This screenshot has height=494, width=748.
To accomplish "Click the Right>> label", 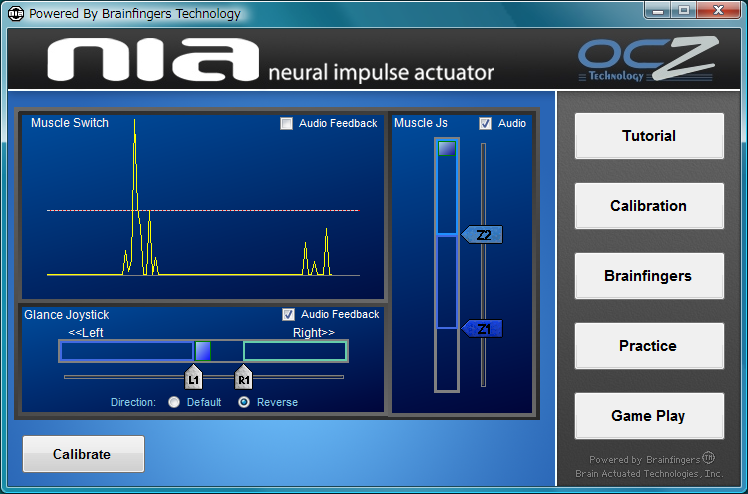I will point(314,333).
